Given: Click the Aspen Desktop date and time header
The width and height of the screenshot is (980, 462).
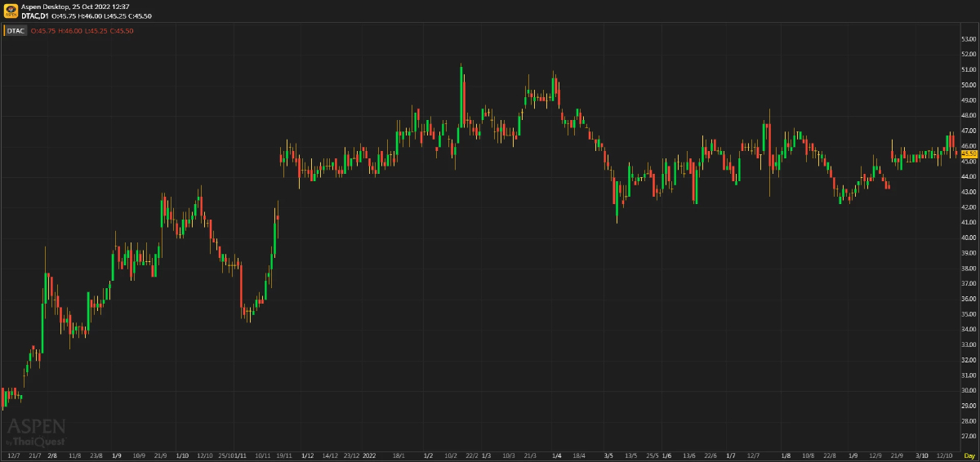Looking at the screenshot, I should point(76,6).
